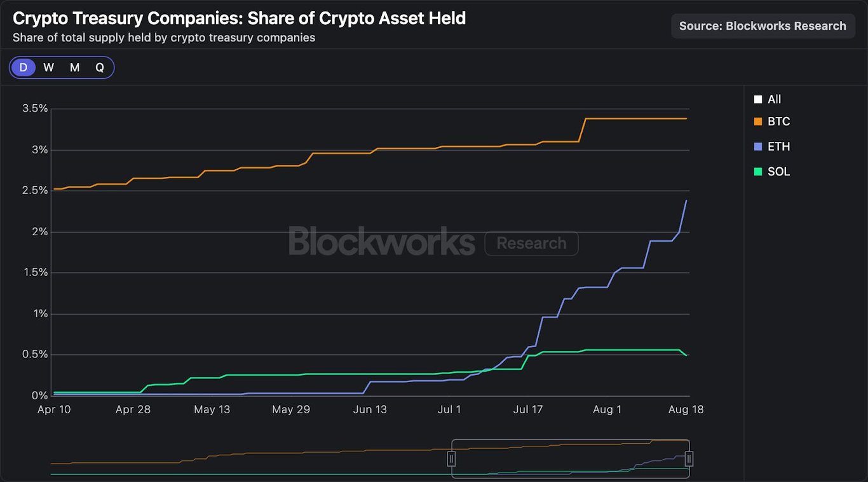Toggle the BTC series in legend
Image resolution: width=868 pixels, height=482 pixels.
tap(772, 121)
